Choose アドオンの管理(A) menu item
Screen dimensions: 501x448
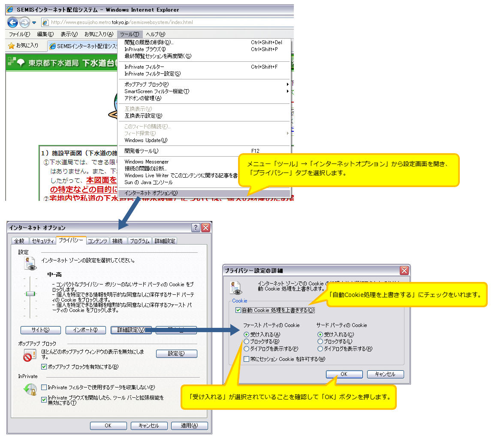click(204, 98)
